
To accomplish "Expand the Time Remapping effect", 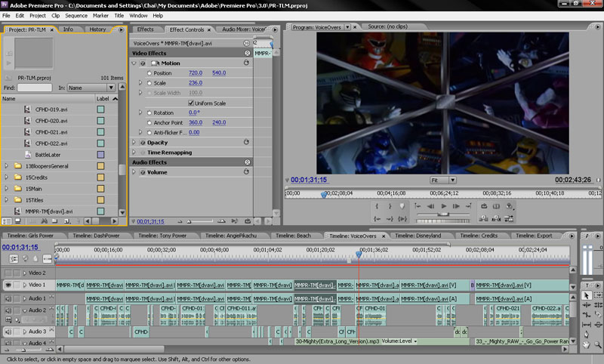I will pos(134,153).
